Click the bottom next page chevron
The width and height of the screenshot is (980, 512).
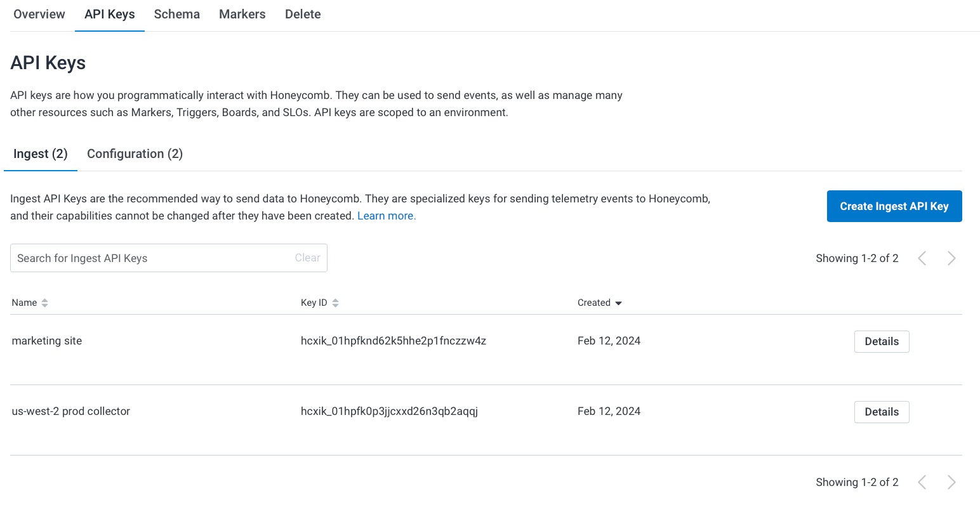pyautogui.click(x=951, y=482)
